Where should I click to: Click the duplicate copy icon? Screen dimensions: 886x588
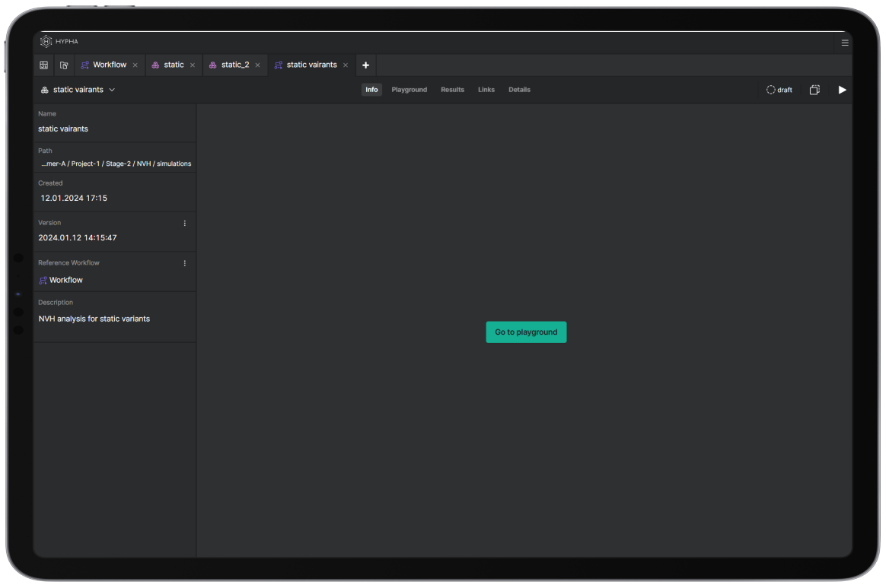coord(814,90)
